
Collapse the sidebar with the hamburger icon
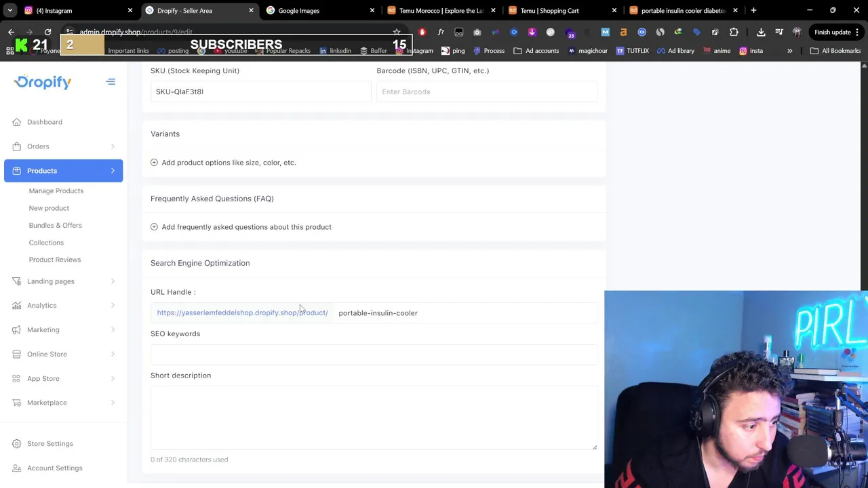point(111,82)
